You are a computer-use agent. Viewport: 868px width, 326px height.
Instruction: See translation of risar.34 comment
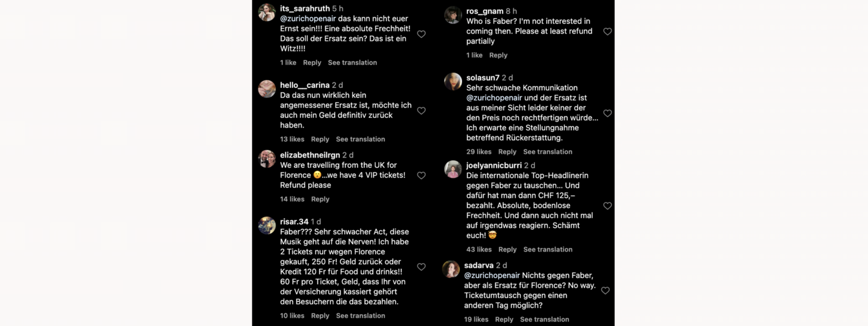pyautogui.click(x=360, y=316)
